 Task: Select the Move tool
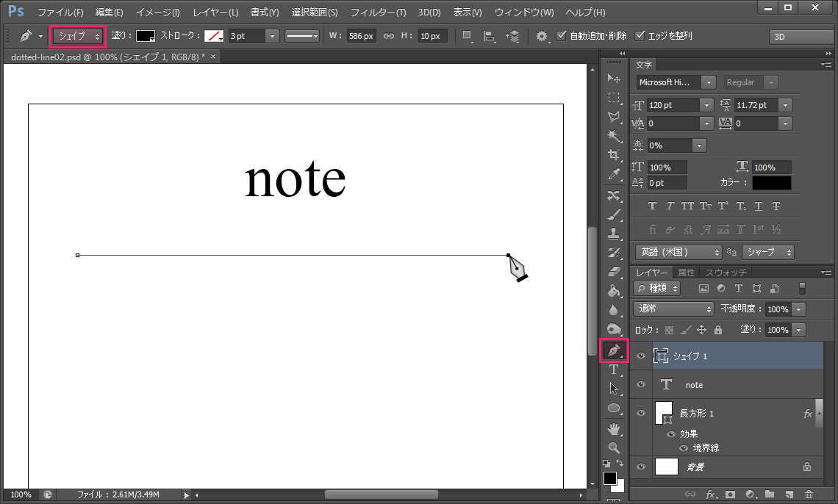click(615, 78)
